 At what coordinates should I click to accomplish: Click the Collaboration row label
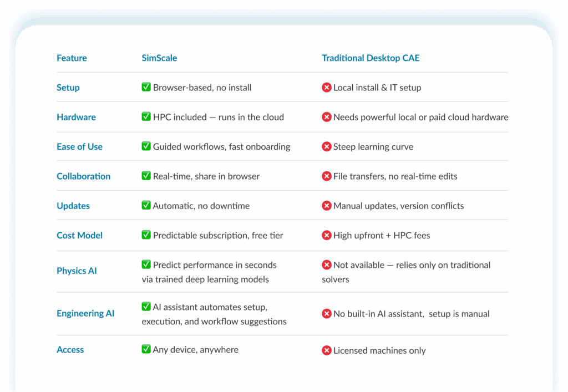83,176
